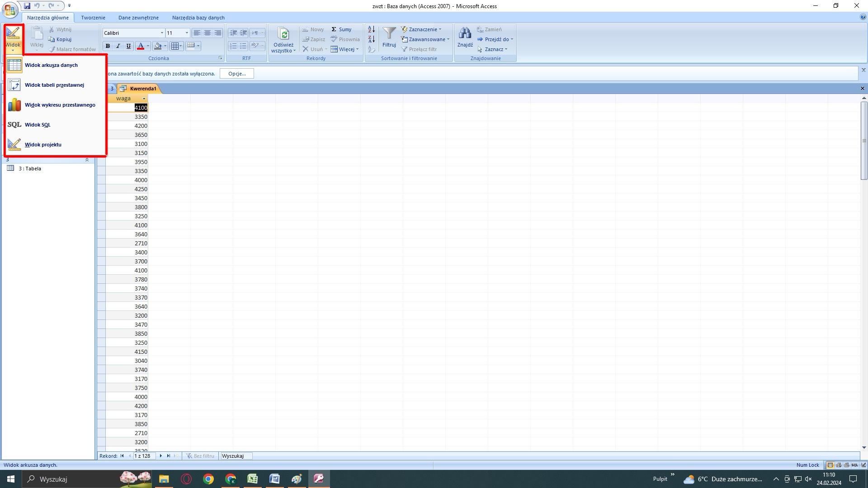Click Odśwież wszystko refresh icon
The height and width of the screenshot is (488, 868).
(x=283, y=34)
